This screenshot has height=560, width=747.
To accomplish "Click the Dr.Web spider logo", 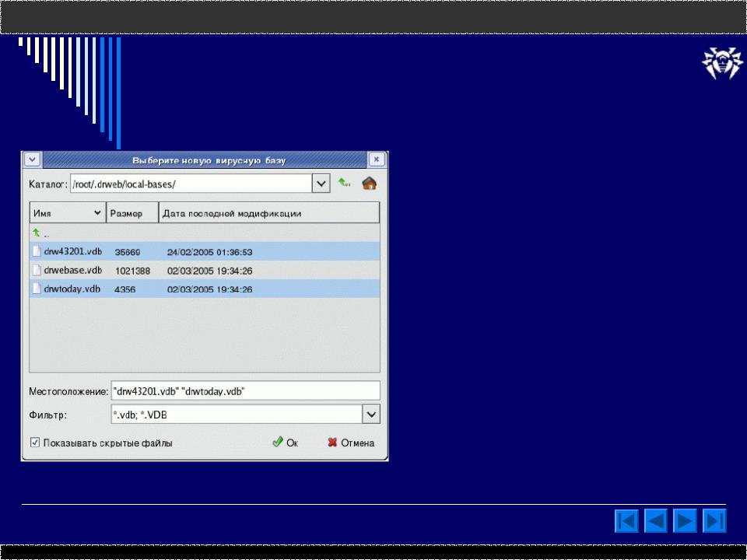I will click(723, 62).
